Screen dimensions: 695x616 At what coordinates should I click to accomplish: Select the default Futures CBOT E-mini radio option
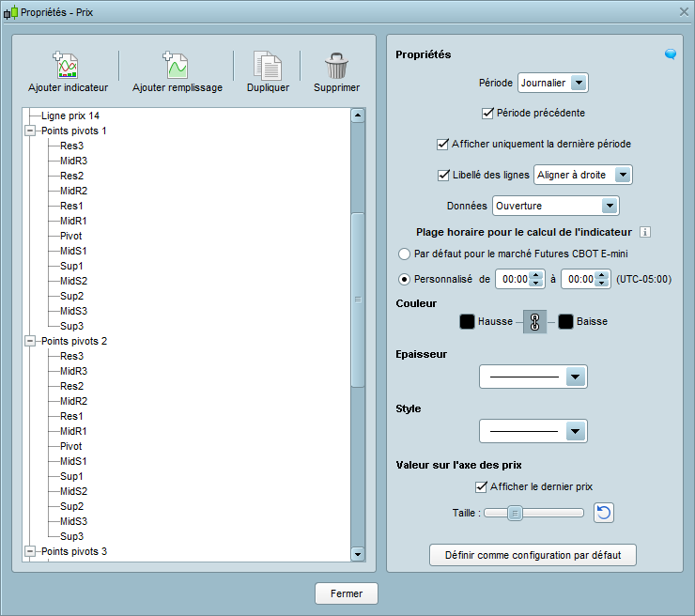pyautogui.click(x=405, y=254)
